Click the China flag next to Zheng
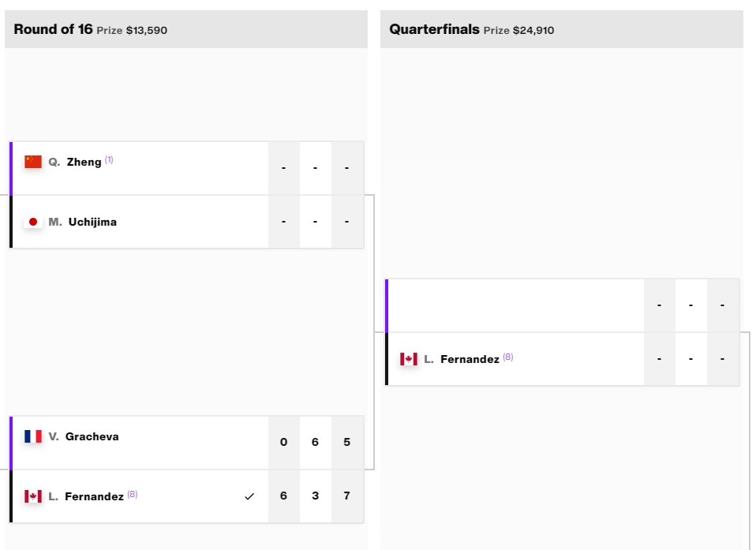 pos(32,162)
